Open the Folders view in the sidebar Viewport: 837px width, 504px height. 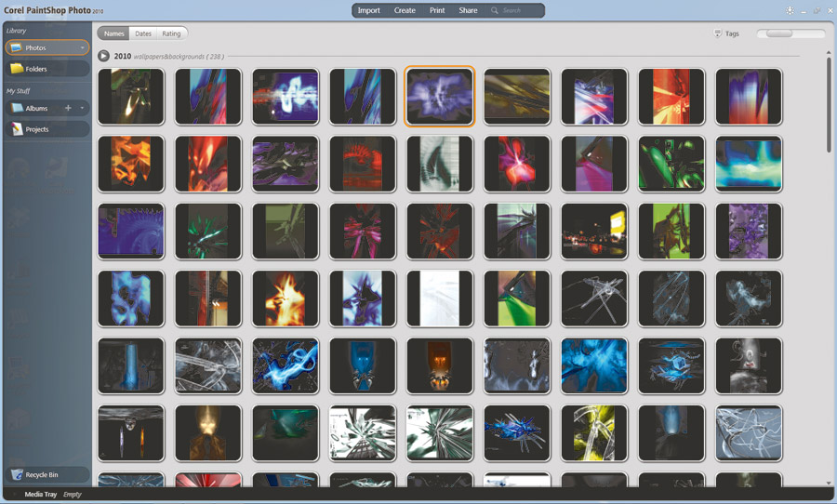(37, 69)
